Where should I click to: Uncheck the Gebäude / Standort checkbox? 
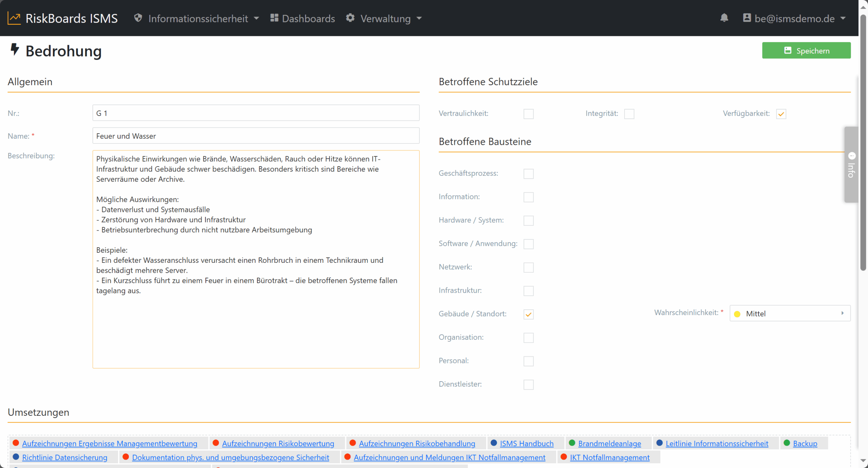[x=528, y=314]
